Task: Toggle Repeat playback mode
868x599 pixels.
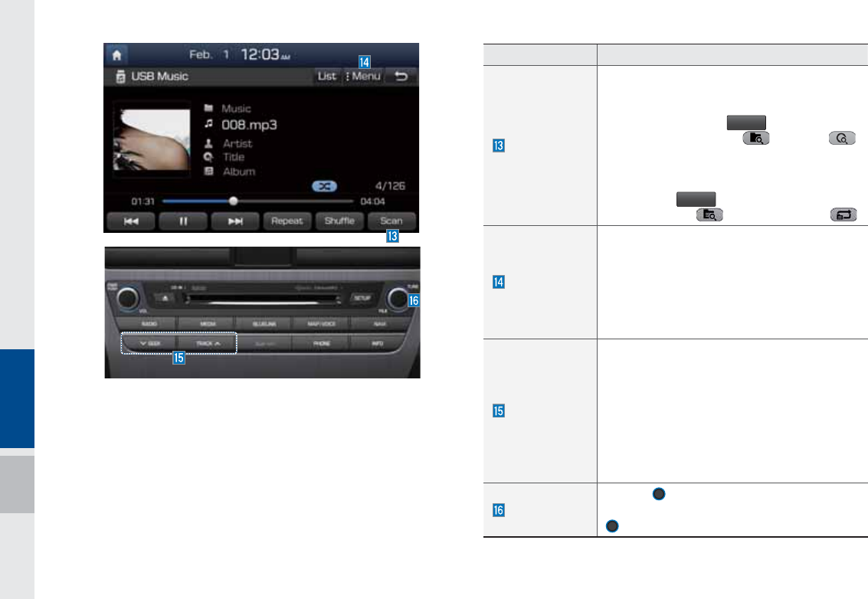Action: pyautogui.click(x=287, y=221)
